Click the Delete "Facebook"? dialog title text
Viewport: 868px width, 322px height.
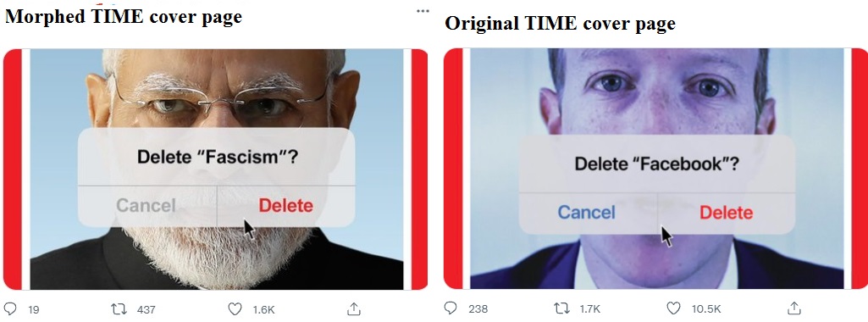click(656, 164)
